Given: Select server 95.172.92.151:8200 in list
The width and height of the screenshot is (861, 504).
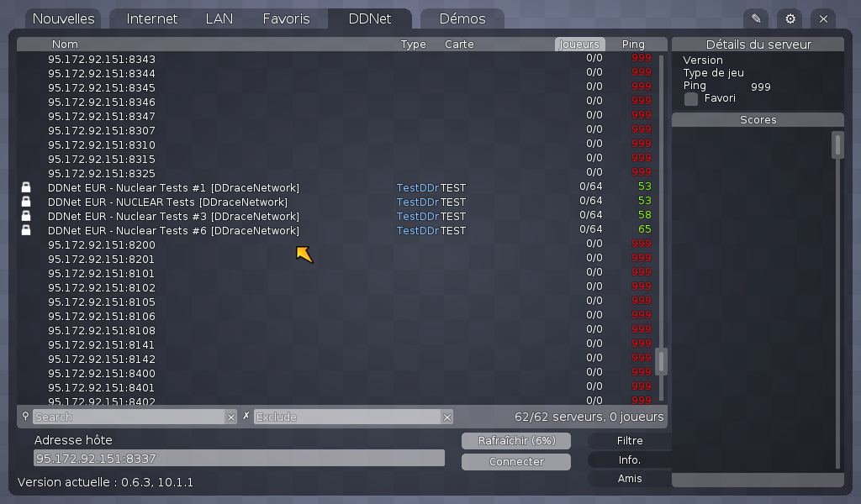Looking at the screenshot, I should [101, 244].
